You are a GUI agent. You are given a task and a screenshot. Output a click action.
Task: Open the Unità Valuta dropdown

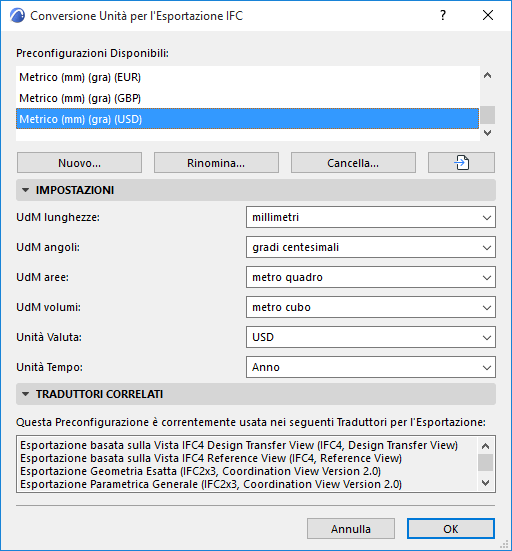371,337
